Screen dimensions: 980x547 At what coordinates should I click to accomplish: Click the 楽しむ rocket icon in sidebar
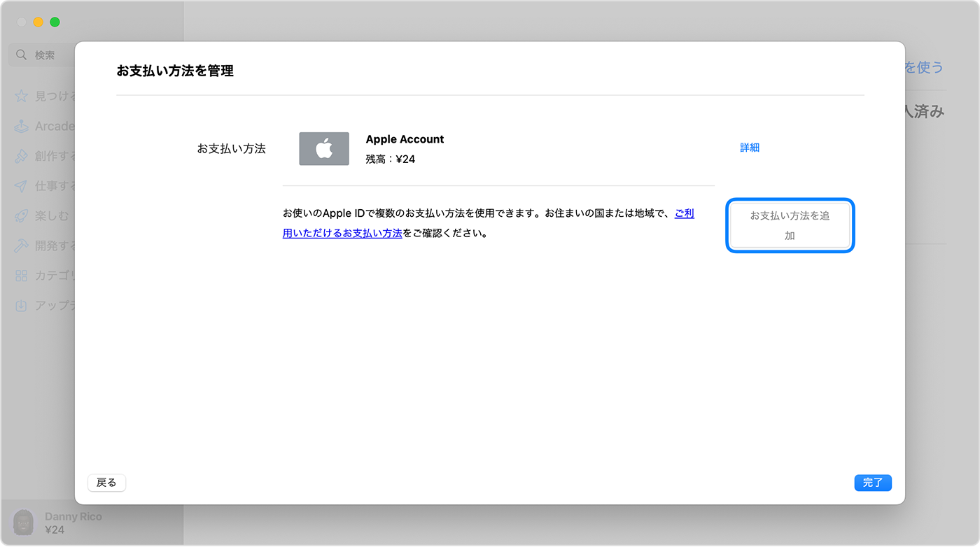pos(22,216)
